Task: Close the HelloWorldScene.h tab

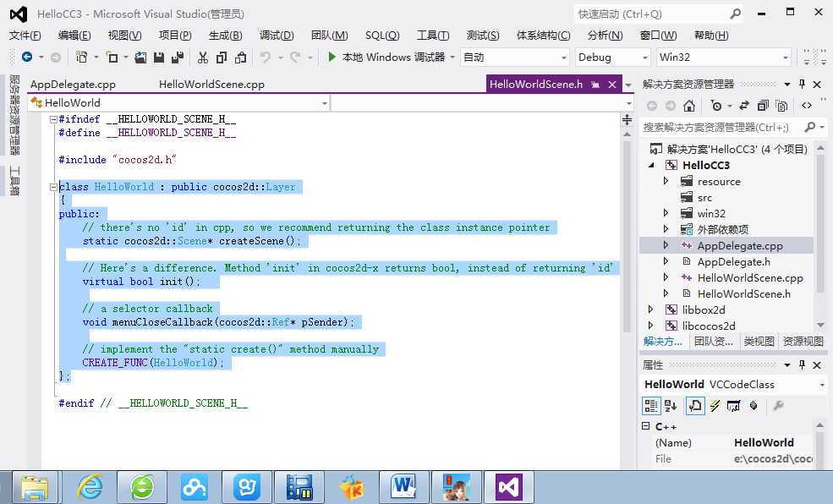Action: 612,85
